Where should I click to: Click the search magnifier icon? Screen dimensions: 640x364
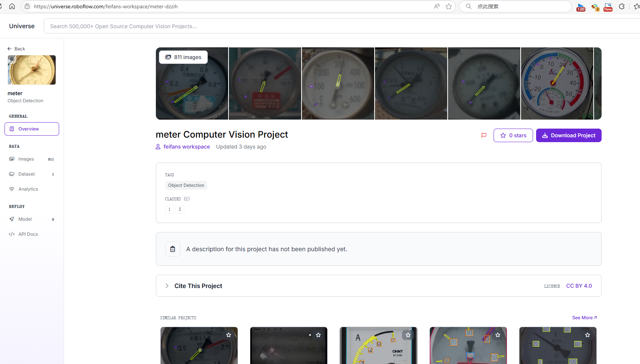pos(469,6)
